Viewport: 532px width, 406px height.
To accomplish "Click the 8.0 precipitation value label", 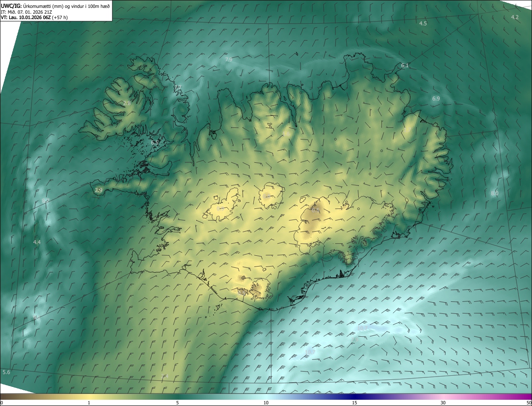I will tap(494, 193).
